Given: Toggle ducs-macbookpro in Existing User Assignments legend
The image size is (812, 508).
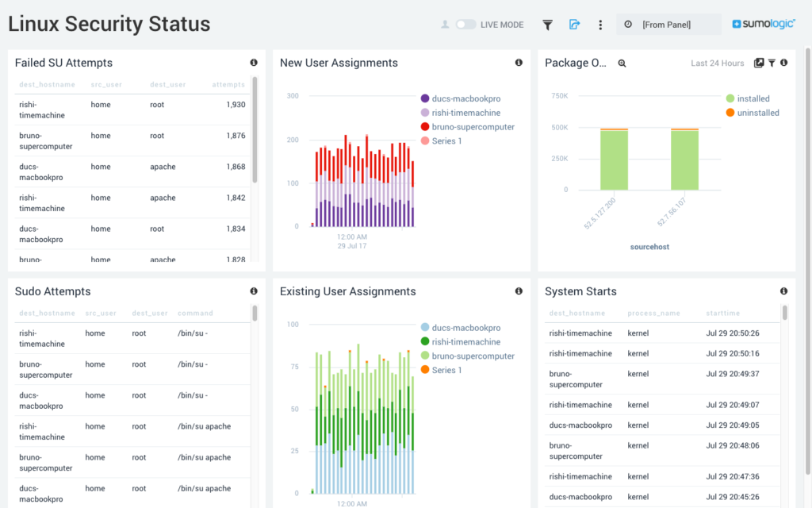Looking at the screenshot, I should pos(461,328).
